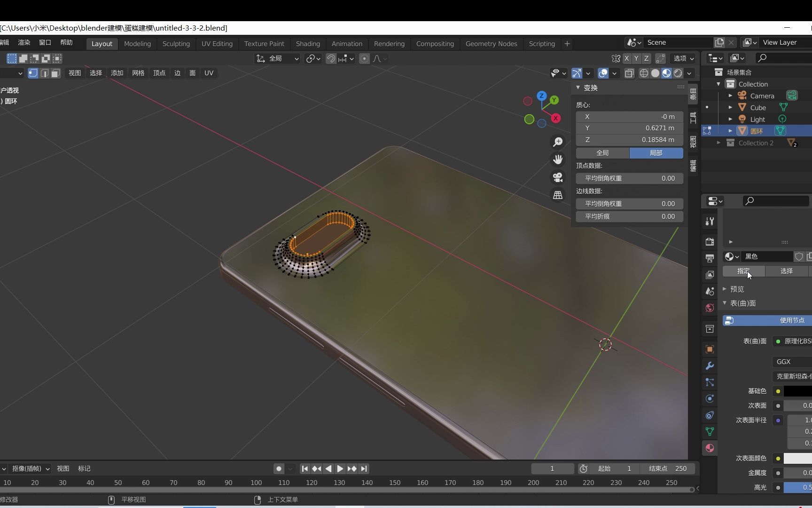The width and height of the screenshot is (812, 508).
Task: Select the Object properties tab
Action: (710, 349)
